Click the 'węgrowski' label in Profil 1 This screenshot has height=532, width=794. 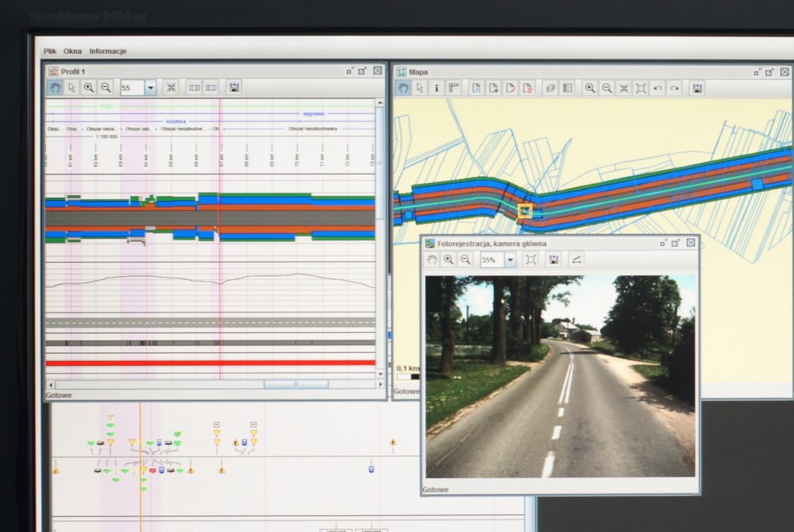click(x=313, y=114)
